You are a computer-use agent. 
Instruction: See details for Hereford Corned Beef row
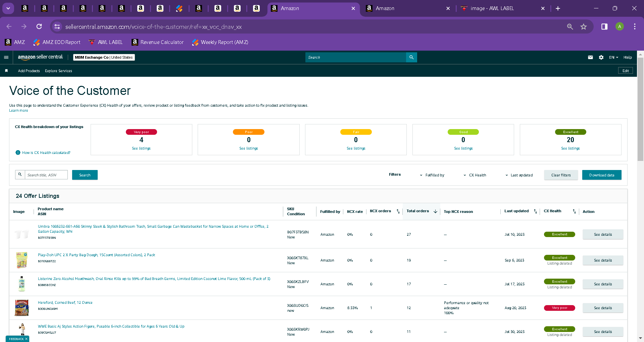(603, 308)
